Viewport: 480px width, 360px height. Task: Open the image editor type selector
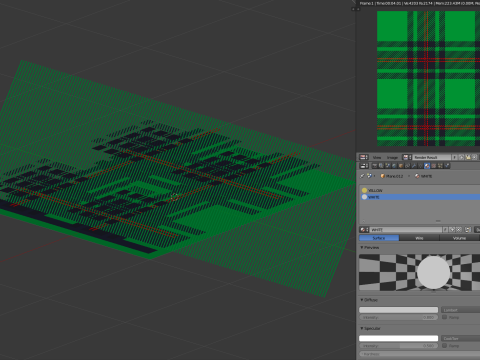(364, 157)
